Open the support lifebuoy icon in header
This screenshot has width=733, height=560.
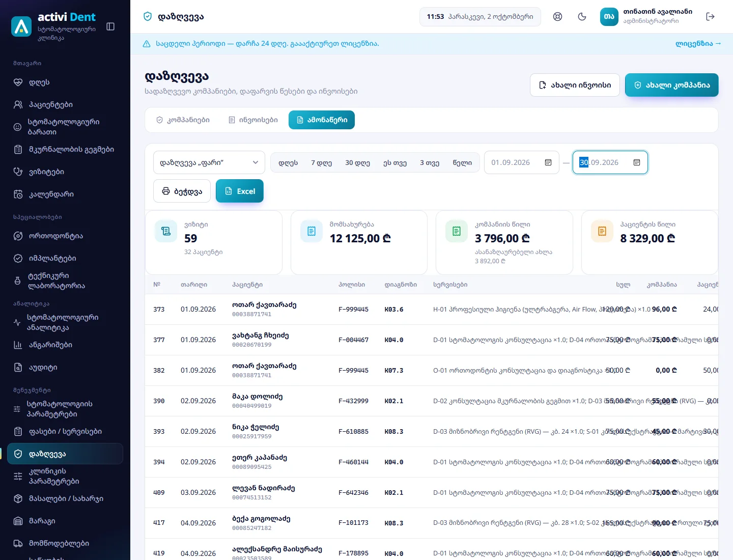(558, 17)
